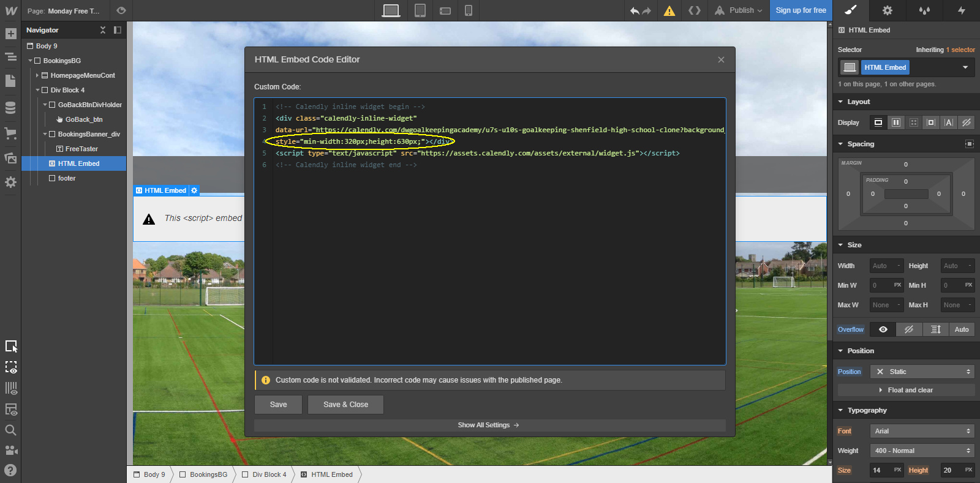The image size is (980, 483).
Task: Expand Float and clear options
Action: (x=907, y=390)
